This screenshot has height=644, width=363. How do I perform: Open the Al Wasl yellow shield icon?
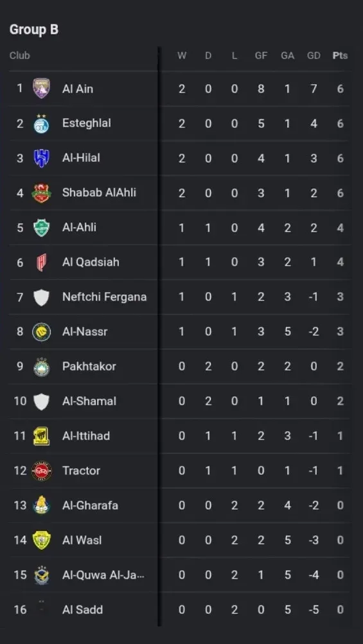click(42, 540)
